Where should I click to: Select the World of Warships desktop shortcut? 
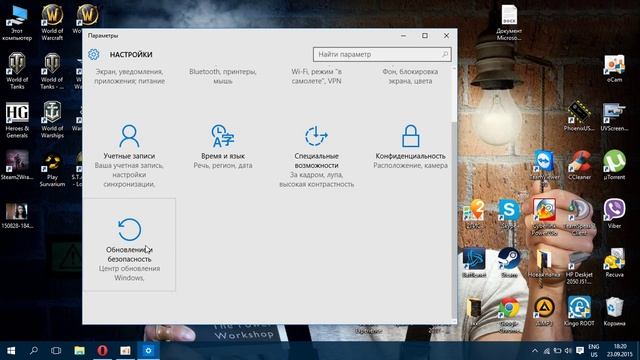tap(52, 120)
